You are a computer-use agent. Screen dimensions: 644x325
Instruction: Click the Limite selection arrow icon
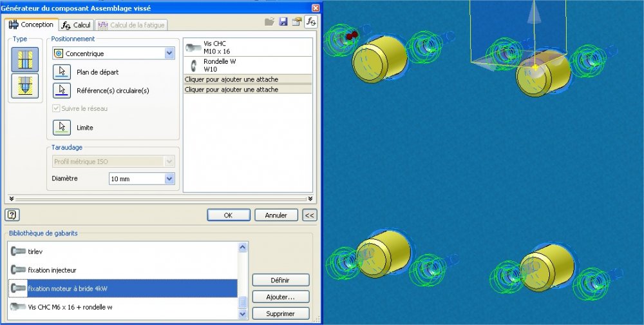pos(62,128)
